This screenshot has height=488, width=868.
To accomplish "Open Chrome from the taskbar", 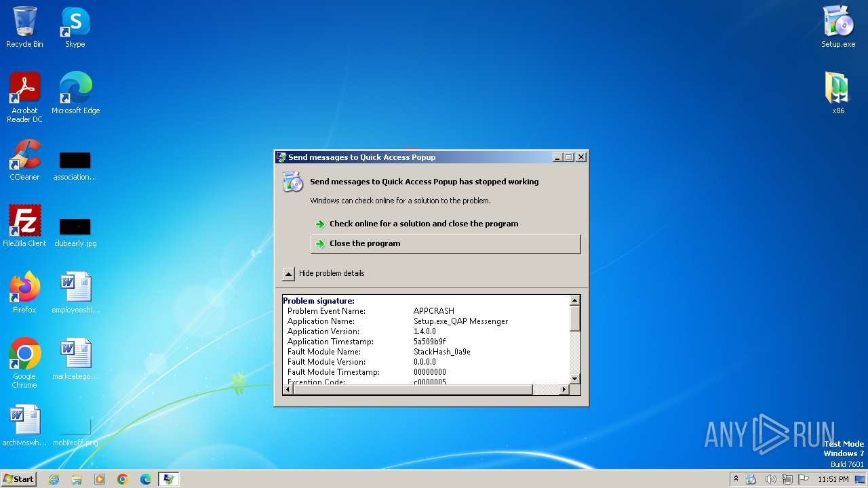I will pos(123,479).
